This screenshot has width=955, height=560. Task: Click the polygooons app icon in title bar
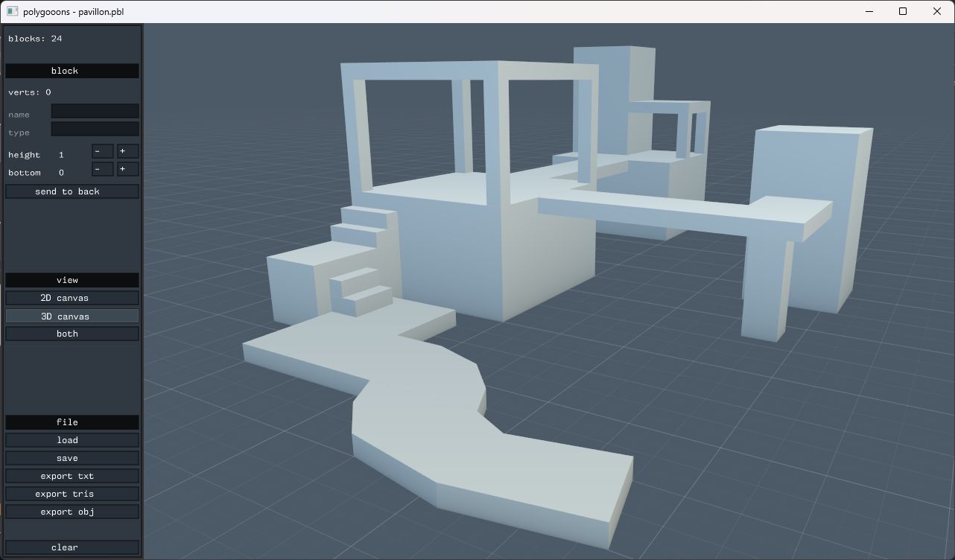tap(12, 11)
